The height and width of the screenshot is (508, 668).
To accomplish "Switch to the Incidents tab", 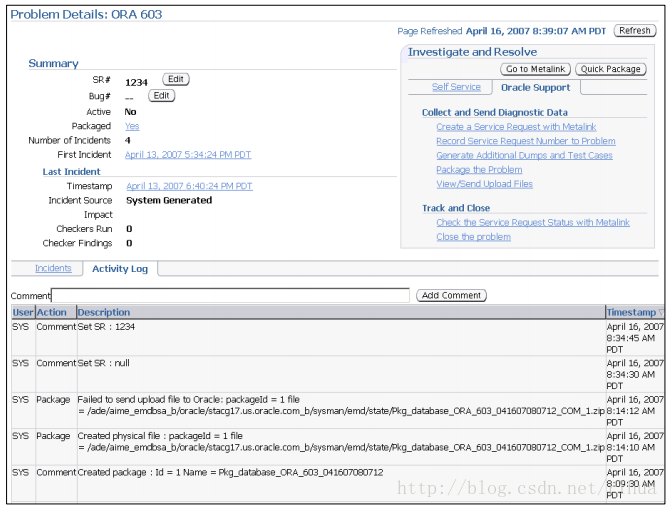I will tap(53, 268).
